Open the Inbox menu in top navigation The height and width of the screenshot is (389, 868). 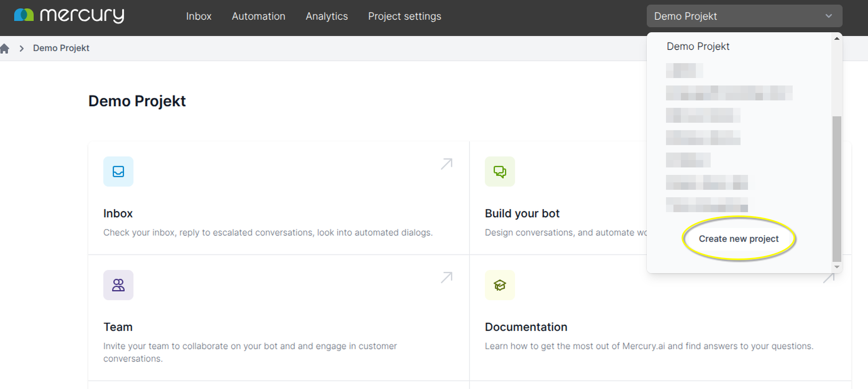click(x=199, y=16)
